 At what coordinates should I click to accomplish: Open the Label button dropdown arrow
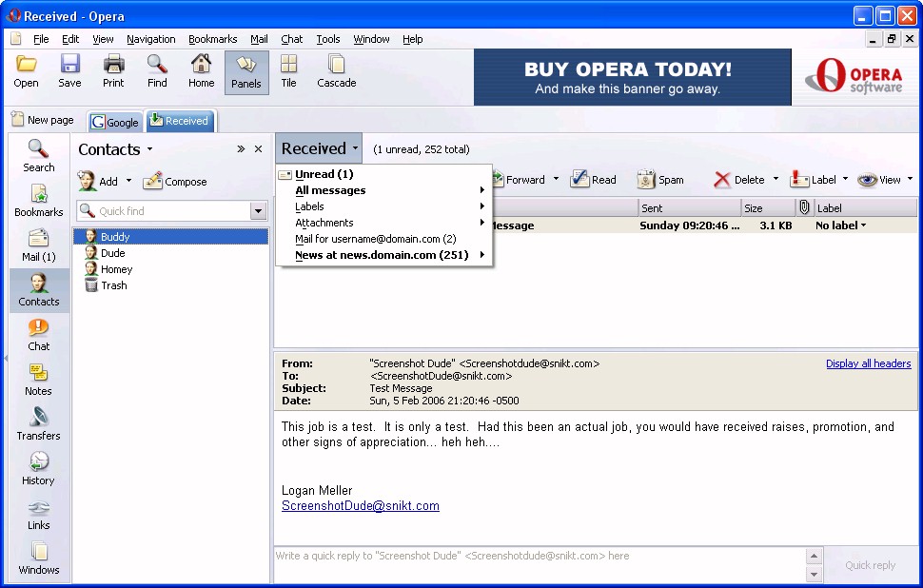(x=845, y=178)
